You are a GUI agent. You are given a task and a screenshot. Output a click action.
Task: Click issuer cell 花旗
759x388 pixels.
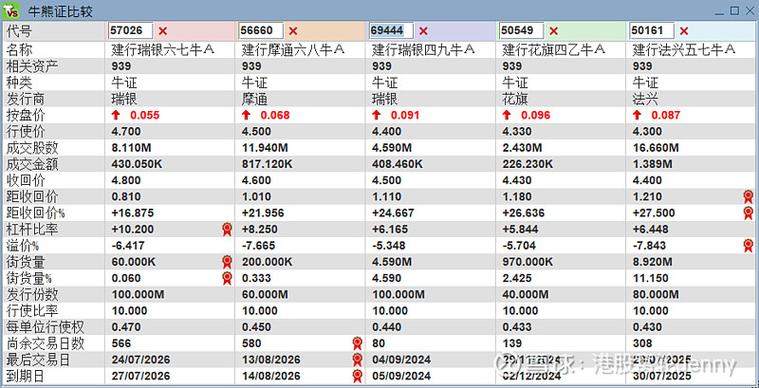(x=515, y=99)
